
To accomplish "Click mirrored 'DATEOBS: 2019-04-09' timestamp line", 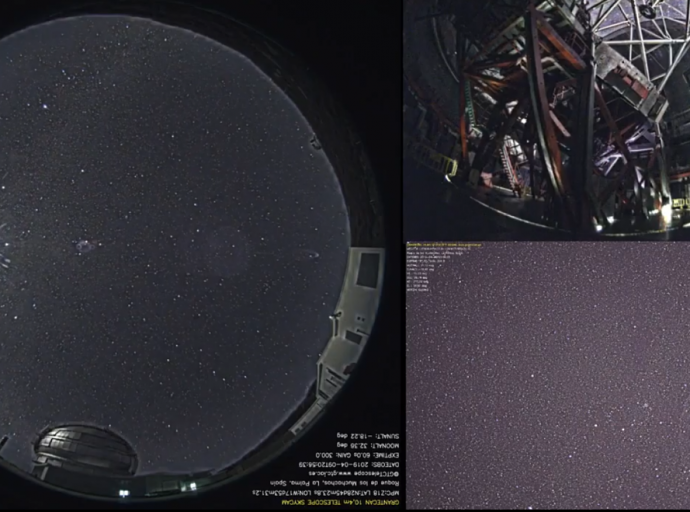I will point(349,464).
